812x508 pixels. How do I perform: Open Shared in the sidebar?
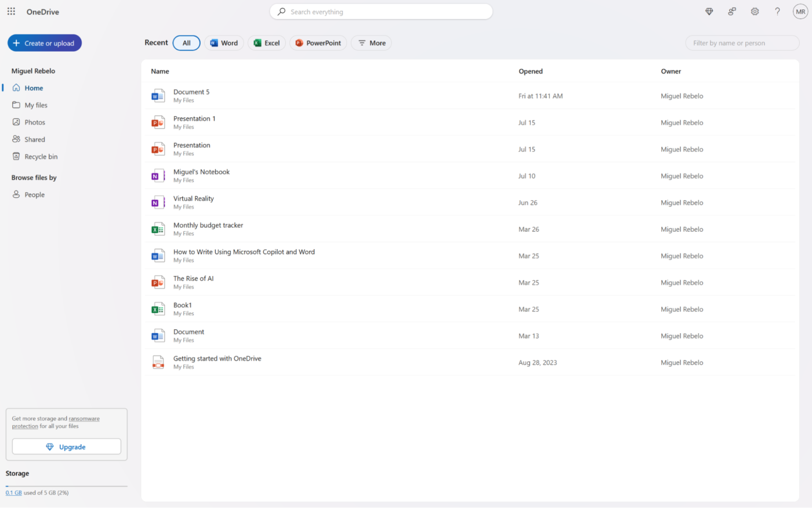[x=35, y=139]
